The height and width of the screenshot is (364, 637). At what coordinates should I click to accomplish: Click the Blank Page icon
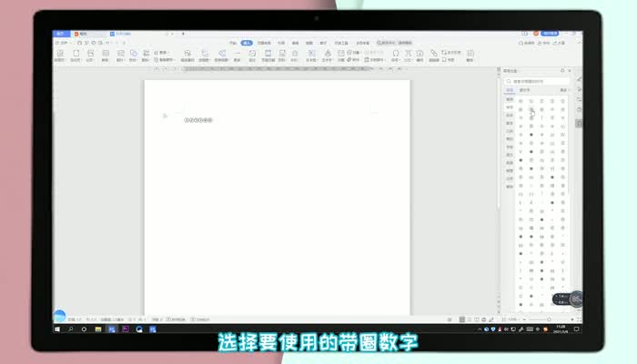coord(76,53)
